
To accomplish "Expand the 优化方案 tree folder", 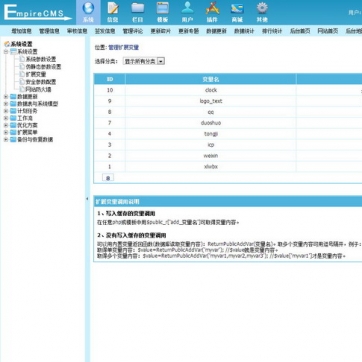I will click(6, 125).
